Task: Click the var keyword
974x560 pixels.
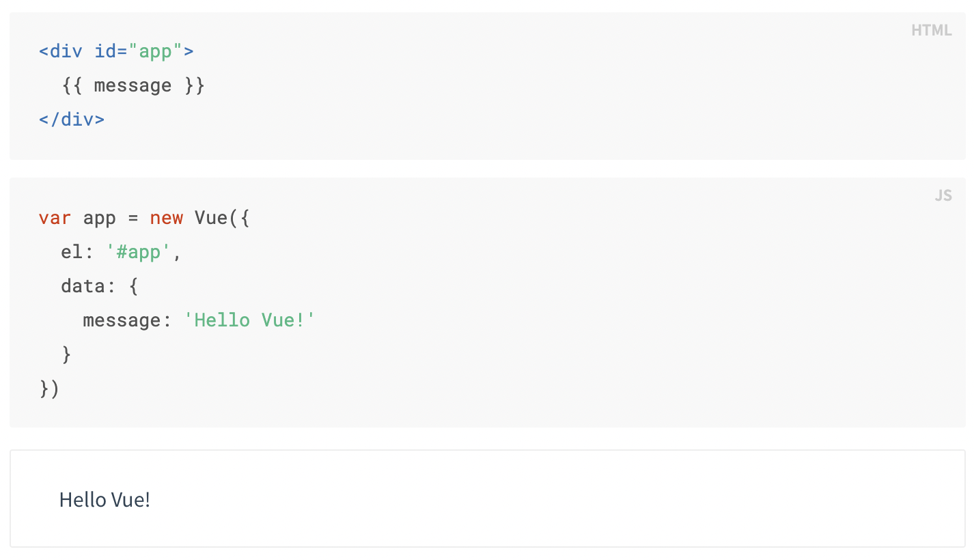Action: click(x=55, y=218)
